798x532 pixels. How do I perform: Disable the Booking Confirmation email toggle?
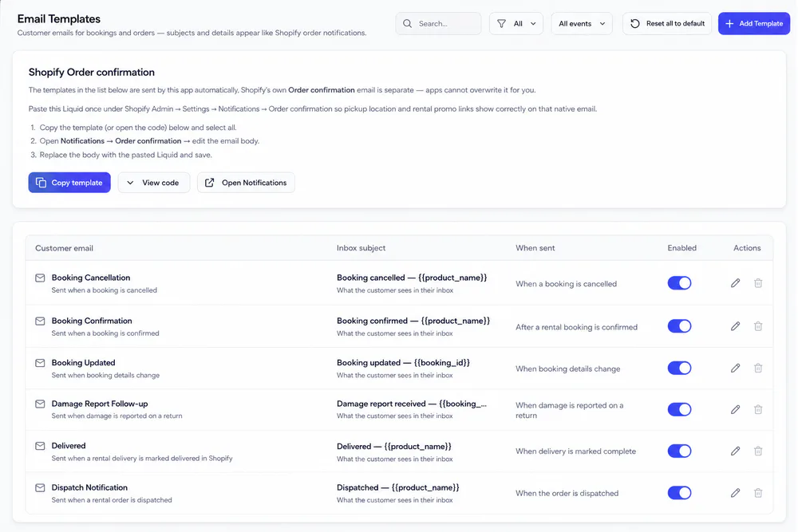pyautogui.click(x=679, y=326)
